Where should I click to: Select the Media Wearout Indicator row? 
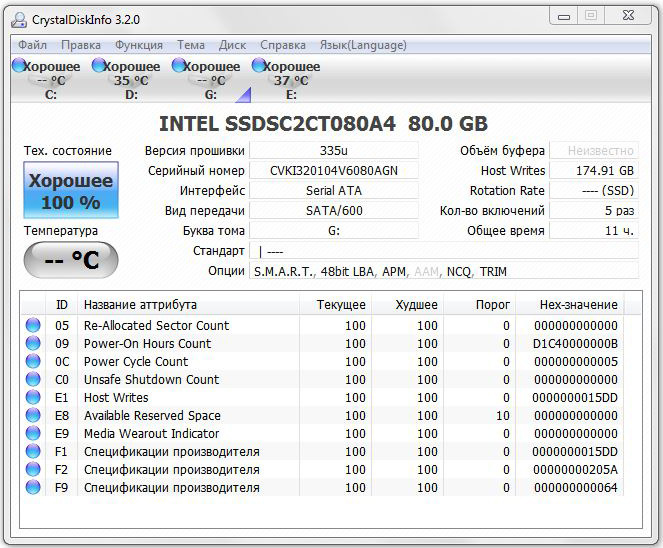click(323, 433)
